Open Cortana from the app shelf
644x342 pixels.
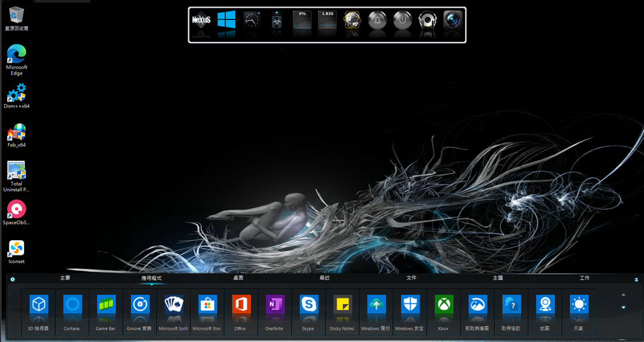tap(72, 305)
